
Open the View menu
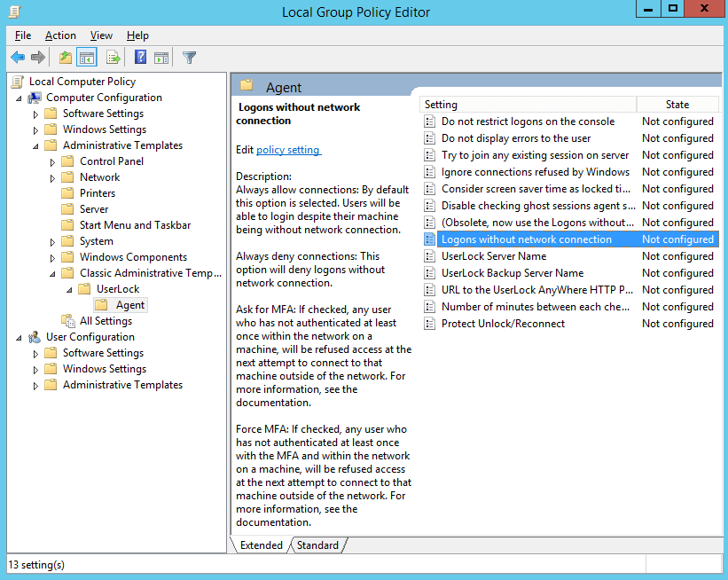(101, 35)
